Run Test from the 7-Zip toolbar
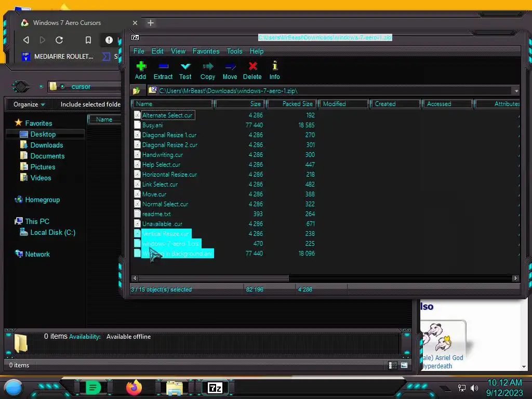Viewport: 532px width, 399px height. 185,70
